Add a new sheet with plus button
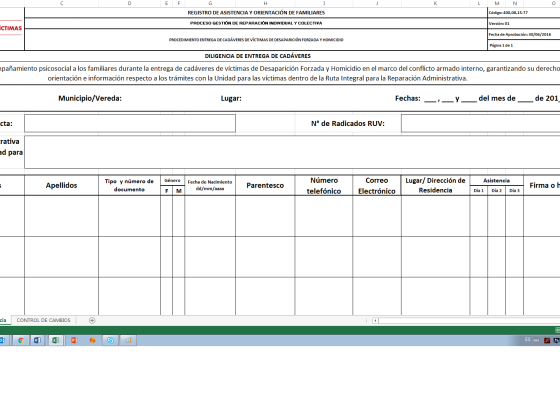Image resolution: width=560 pixels, height=420 pixels. [92, 320]
